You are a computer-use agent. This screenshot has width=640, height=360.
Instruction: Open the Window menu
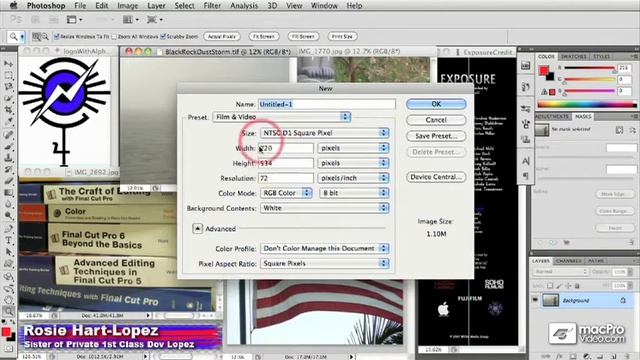coord(324,6)
